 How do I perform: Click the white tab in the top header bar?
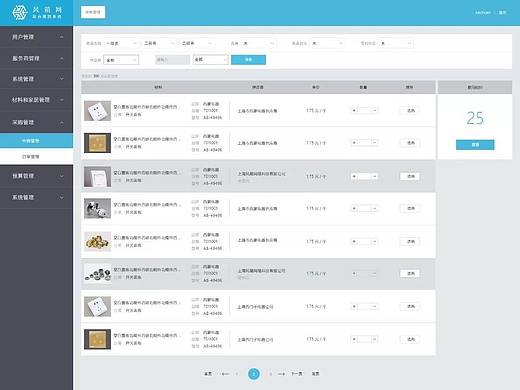(x=93, y=12)
